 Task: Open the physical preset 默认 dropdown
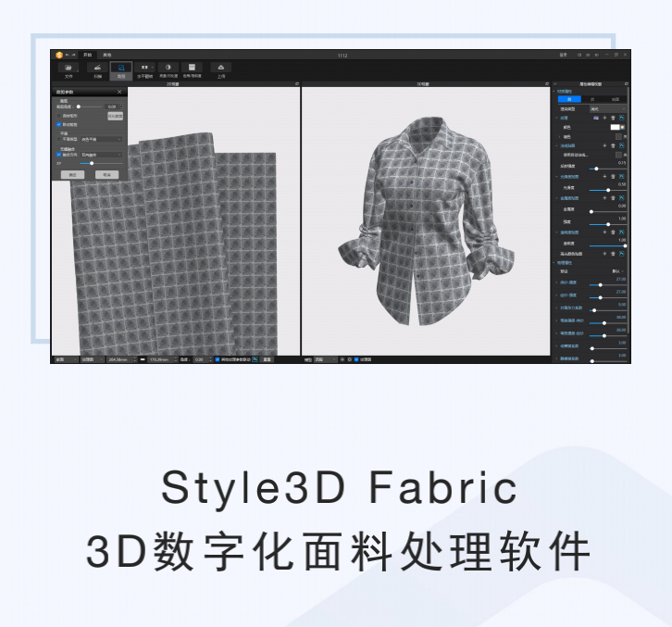(x=618, y=271)
